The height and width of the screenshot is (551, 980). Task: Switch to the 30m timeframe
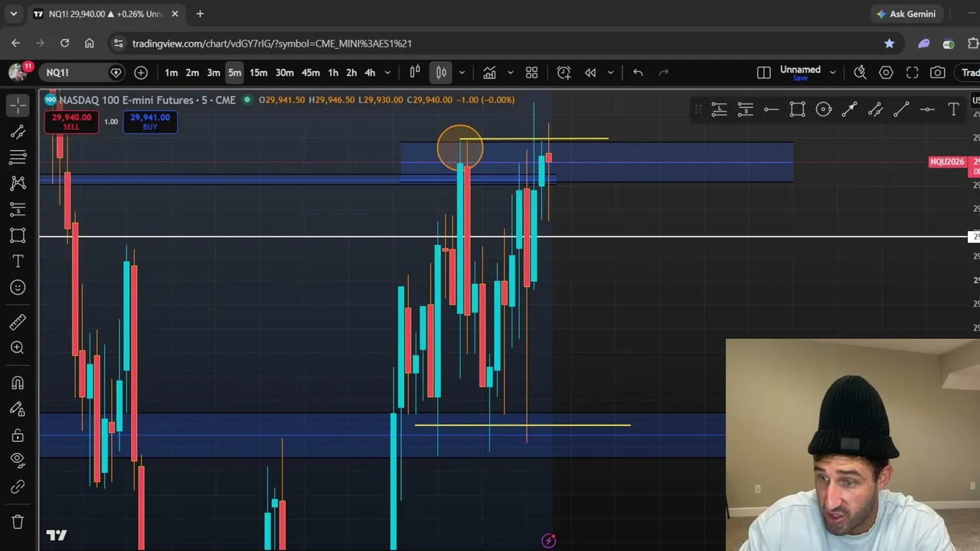click(x=285, y=73)
